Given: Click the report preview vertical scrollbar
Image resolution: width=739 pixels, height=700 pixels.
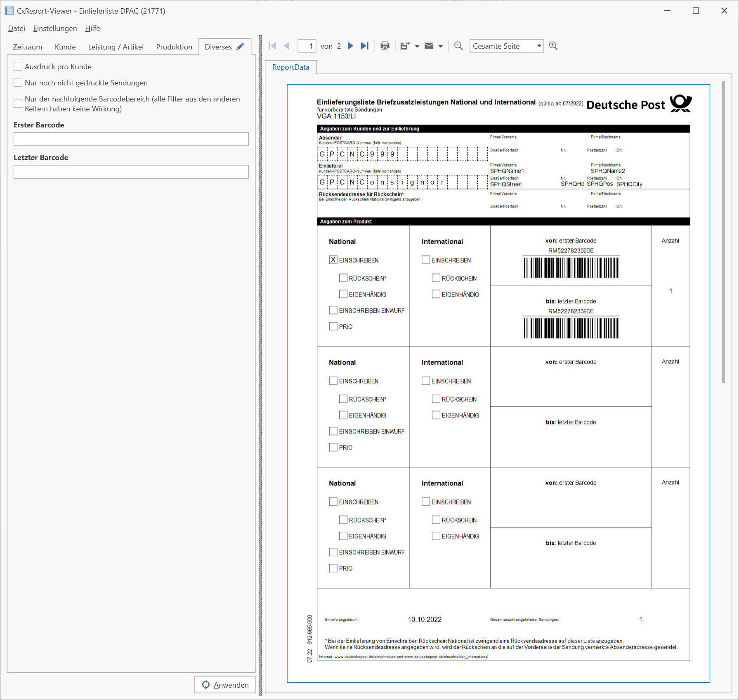Looking at the screenshot, I should coord(723,232).
